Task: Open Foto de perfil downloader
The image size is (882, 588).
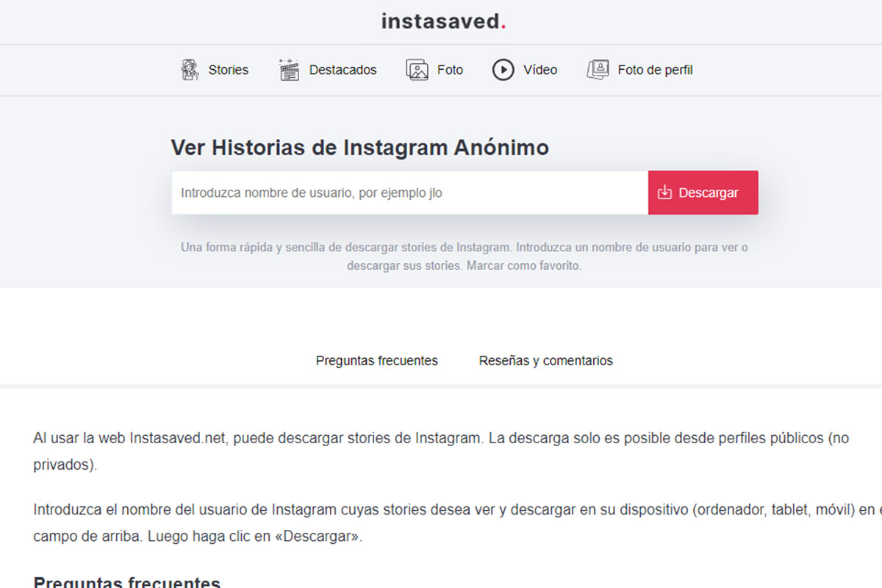Action: point(639,70)
